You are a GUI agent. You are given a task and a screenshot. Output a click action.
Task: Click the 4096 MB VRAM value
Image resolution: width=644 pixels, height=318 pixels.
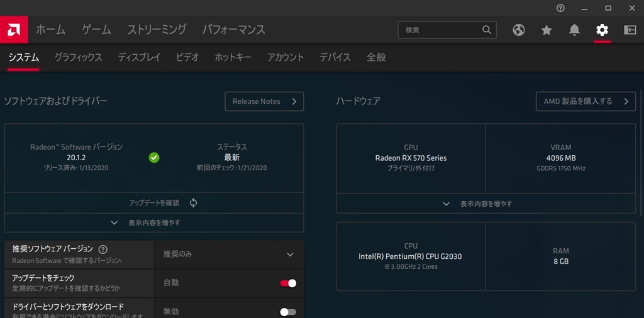[x=560, y=158]
